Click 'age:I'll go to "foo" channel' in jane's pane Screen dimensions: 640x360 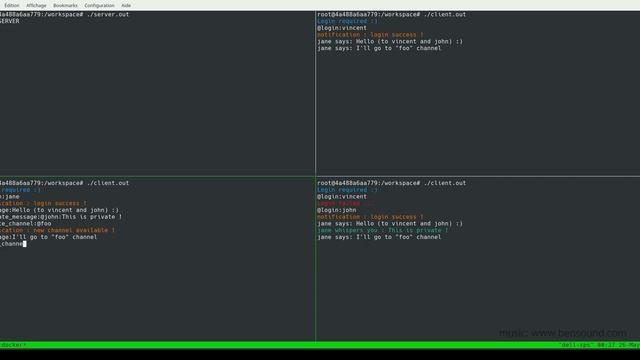pyautogui.click(x=49, y=237)
